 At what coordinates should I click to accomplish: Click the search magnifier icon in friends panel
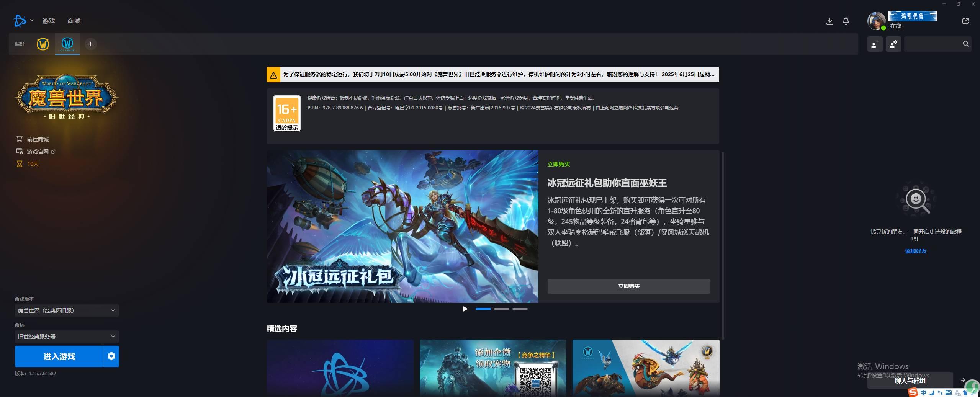point(966,44)
